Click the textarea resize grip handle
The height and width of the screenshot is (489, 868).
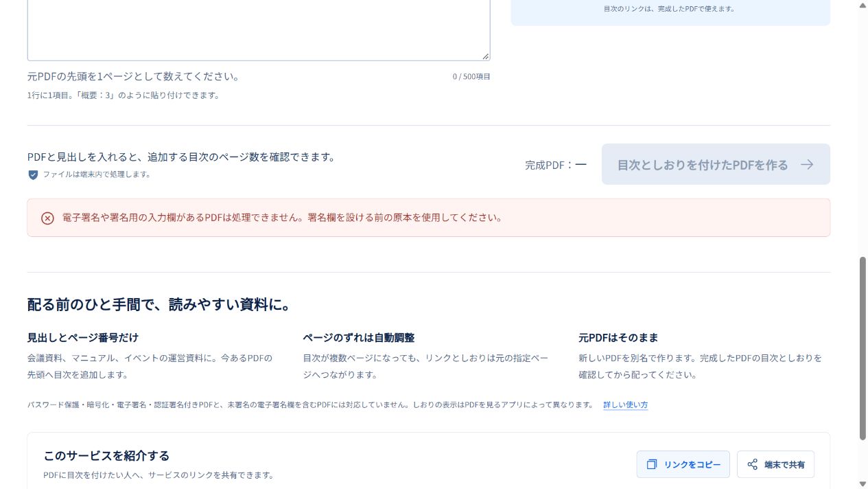click(x=485, y=56)
